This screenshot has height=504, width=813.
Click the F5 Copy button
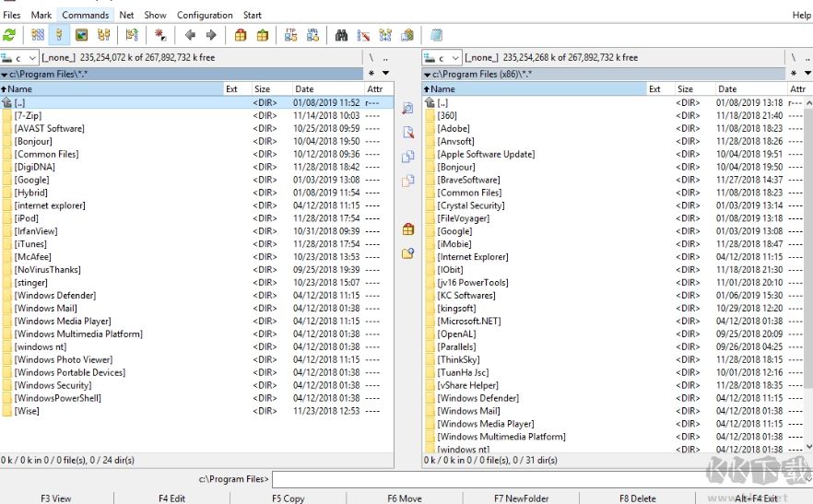pos(289,498)
